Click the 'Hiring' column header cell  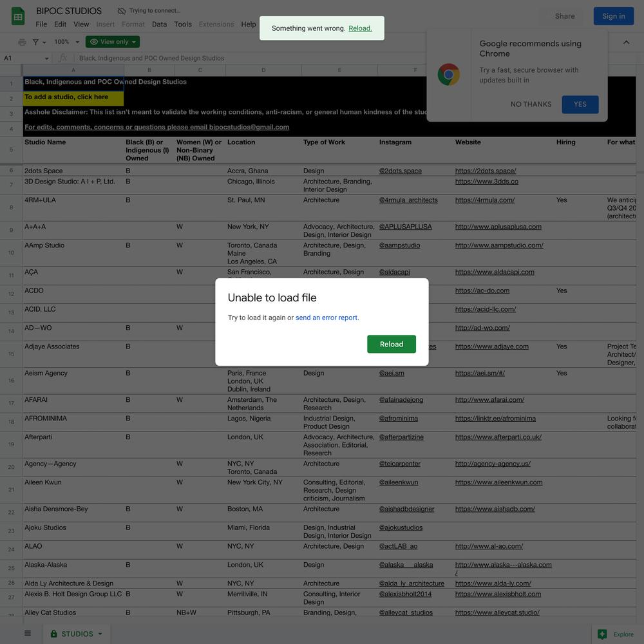pyautogui.click(x=580, y=150)
